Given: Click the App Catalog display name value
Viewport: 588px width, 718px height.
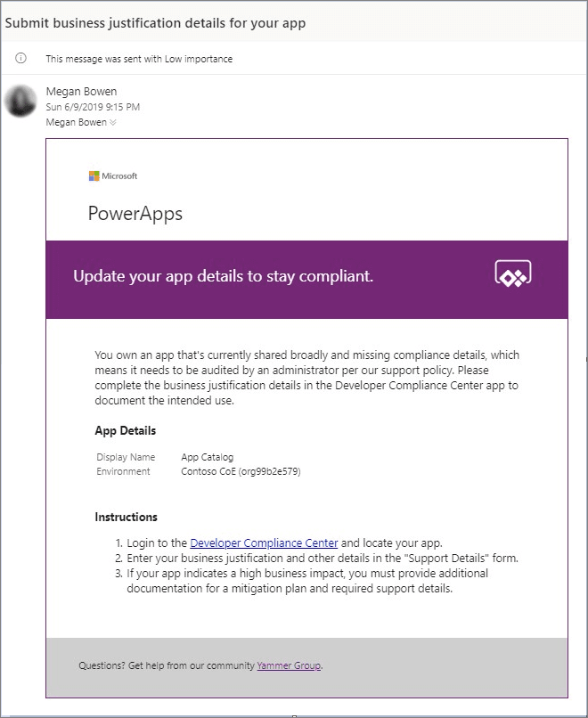Looking at the screenshot, I should tap(207, 458).
